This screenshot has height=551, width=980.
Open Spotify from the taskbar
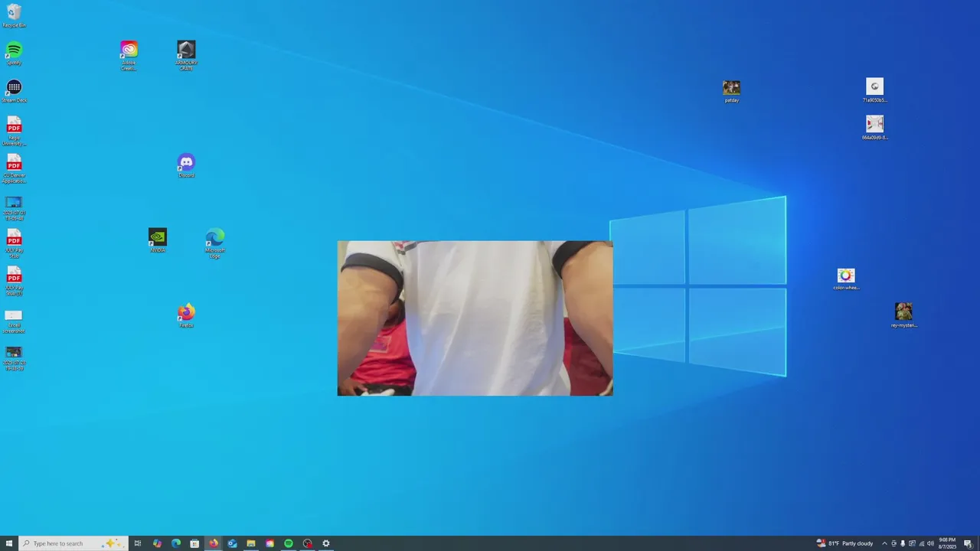coord(289,543)
